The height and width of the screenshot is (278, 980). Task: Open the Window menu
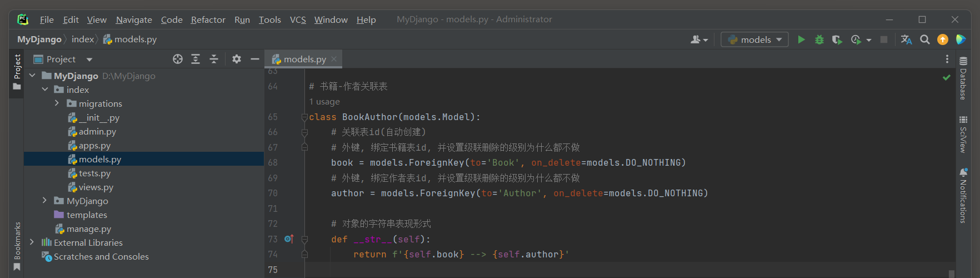tap(331, 19)
